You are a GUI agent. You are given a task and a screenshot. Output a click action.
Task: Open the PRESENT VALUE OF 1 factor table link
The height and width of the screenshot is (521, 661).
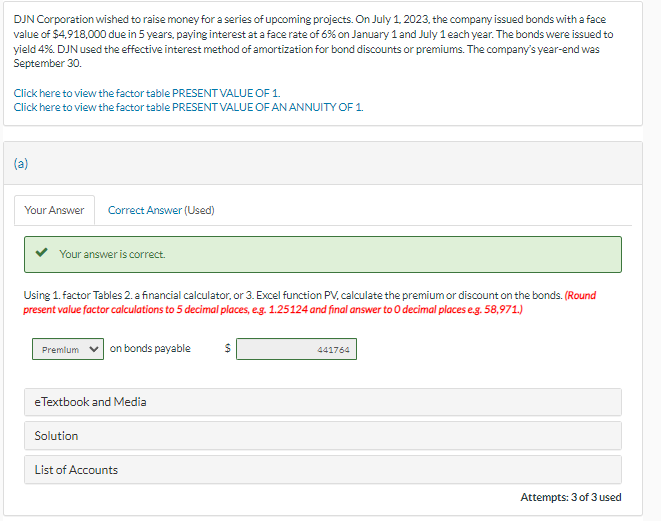(x=147, y=93)
